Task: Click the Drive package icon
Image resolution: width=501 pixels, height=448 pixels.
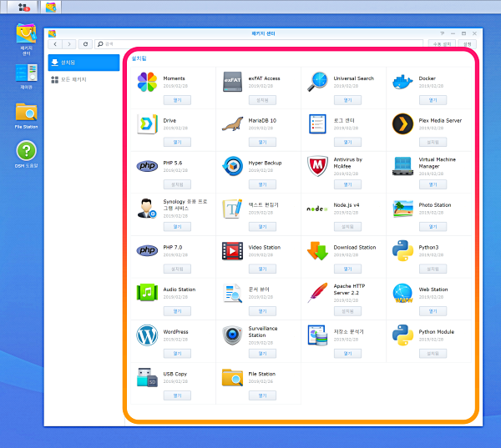Action: 147,124
